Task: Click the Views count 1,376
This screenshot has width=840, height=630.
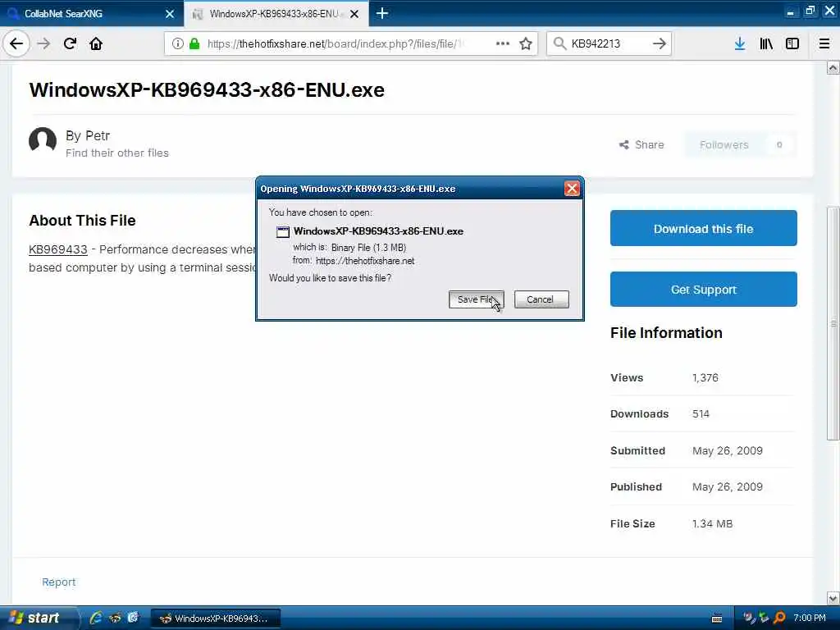Action: click(705, 377)
